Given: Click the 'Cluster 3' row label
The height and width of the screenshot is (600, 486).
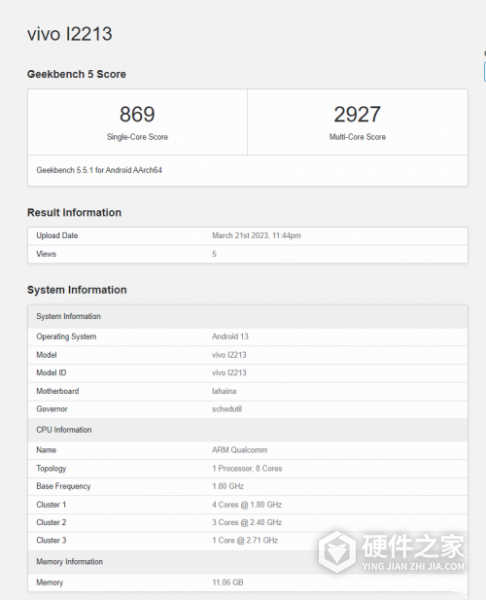Looking at the screenshot, I should click(51, 540).
